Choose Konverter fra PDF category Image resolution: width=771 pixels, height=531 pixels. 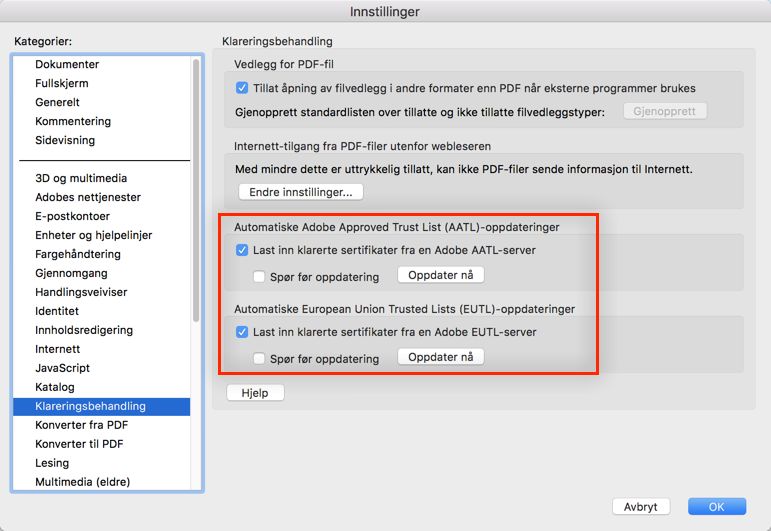[102, 425]
